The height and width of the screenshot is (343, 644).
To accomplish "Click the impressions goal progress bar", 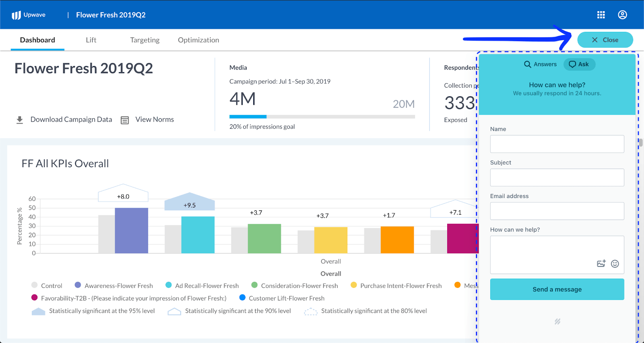I will pos(322,117).
